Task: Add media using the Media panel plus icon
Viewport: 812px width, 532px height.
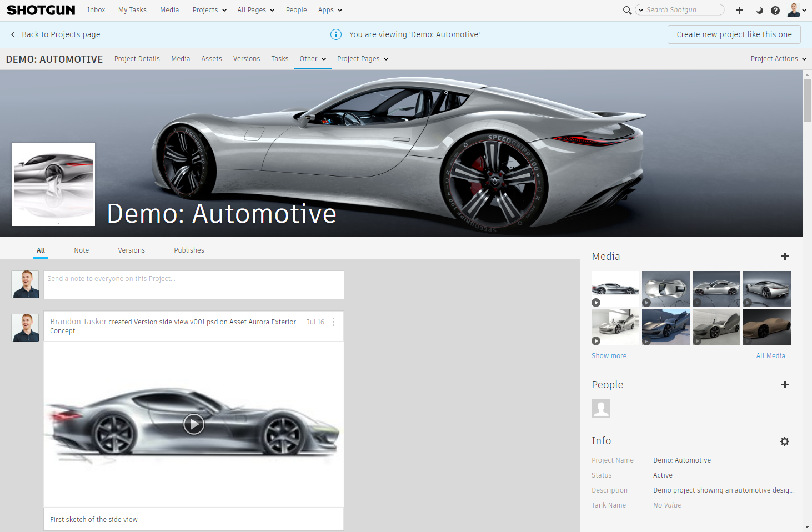Action: [x=785, y=257]
